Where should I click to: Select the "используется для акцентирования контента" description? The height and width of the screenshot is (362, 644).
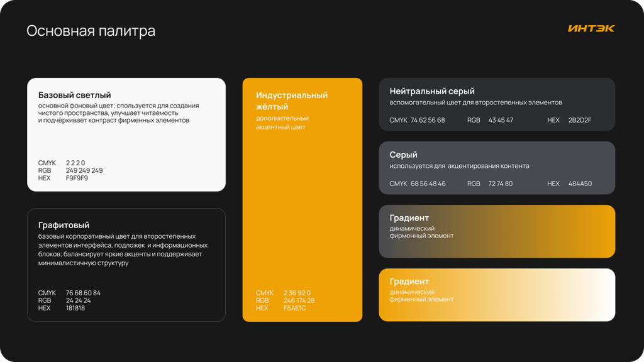[459, 166]
